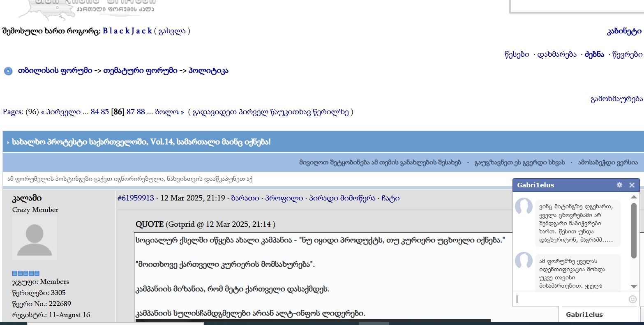Image resolution: width=644 pixels, height=325 pixels.
Task: Go to page 88
Action: [141, 112]
